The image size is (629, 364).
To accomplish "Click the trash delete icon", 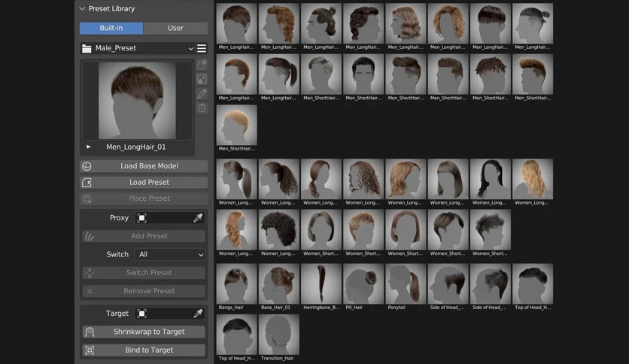I will (x=202, y=108).
